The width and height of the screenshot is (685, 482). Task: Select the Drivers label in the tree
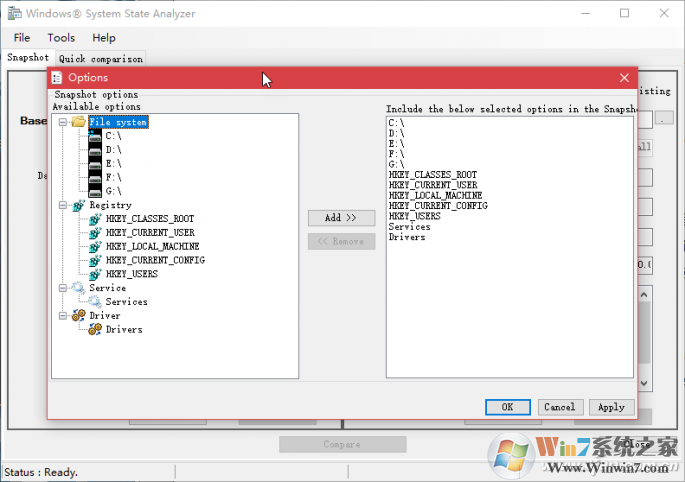point(124,329)
